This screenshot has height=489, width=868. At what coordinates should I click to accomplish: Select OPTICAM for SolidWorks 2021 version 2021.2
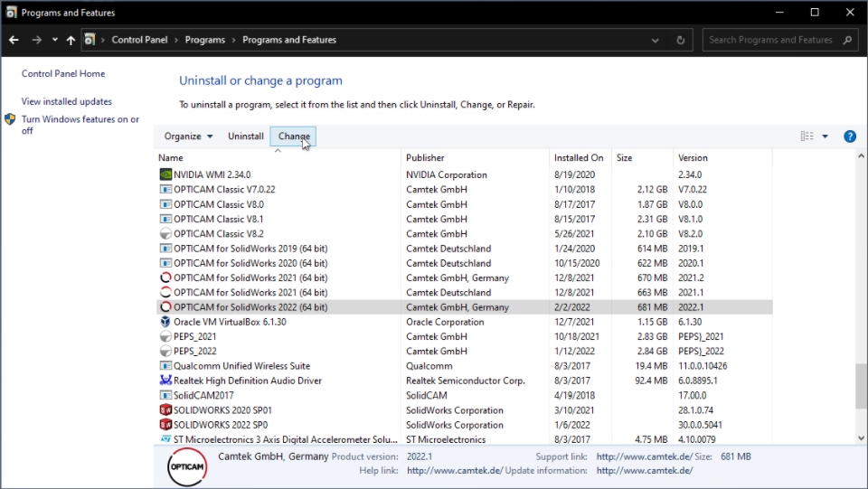(x=464, y=277)
